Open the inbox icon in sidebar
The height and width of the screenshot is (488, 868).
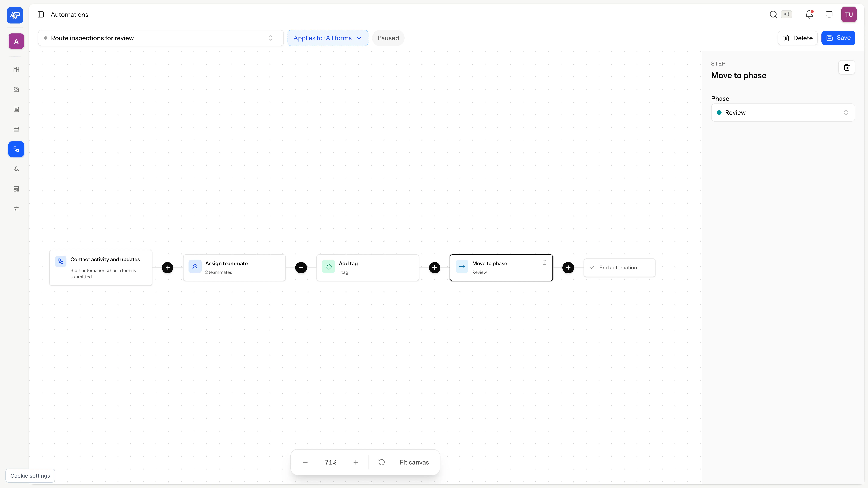click(x=16, y=90)
